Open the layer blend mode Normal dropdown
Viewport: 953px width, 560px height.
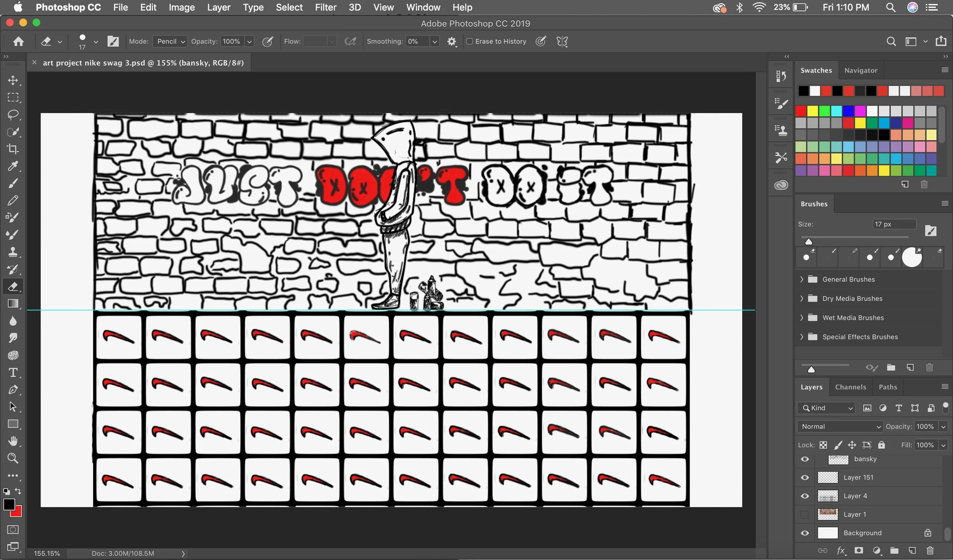coord(840,426)
